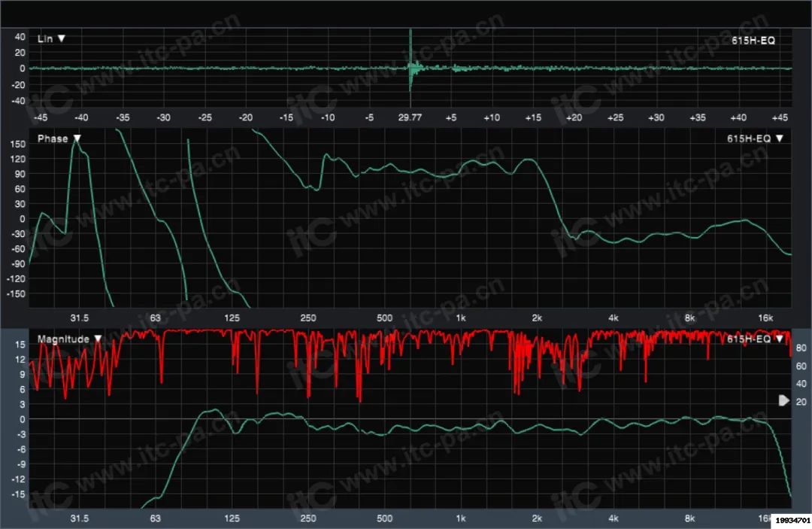Open the Magnitude graph type dropdown
Image resolution: width=812 pixels, height=529 pixels.
click(97, 339)
